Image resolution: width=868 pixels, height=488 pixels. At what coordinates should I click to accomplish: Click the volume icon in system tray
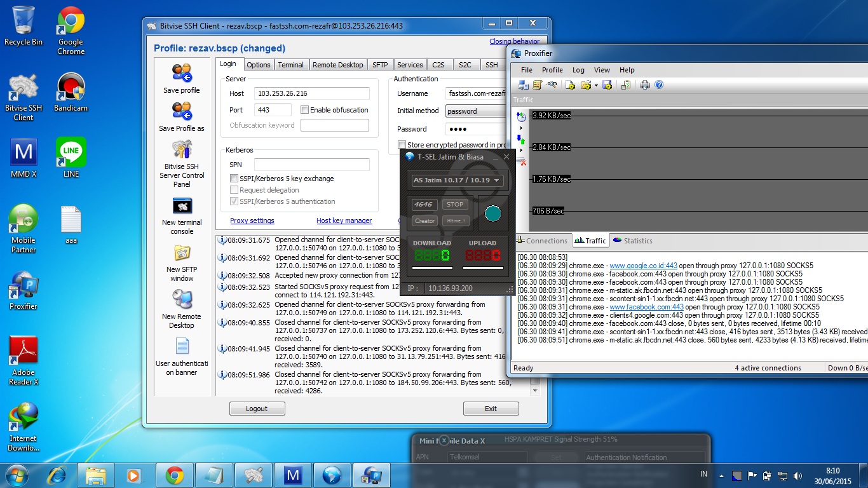[798, 475]
